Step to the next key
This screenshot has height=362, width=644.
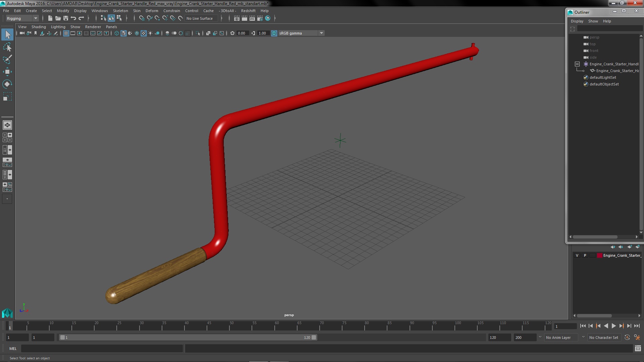coord(621,326)
